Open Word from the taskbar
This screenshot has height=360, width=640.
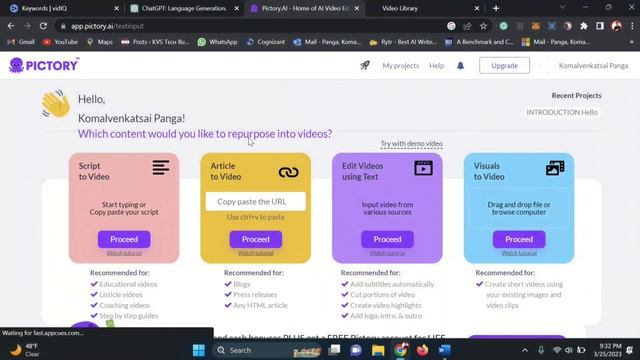[x=444, y=350]
